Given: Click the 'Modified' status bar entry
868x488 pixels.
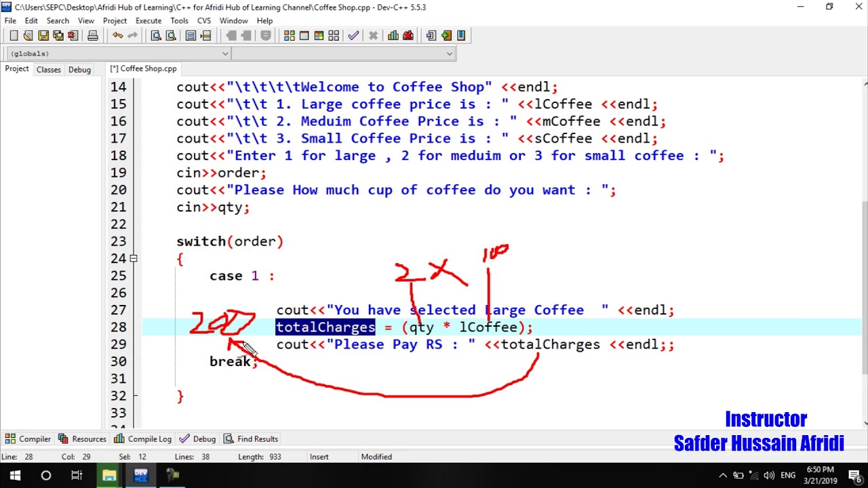Looking at the screenshot, I should coord(376,457).
